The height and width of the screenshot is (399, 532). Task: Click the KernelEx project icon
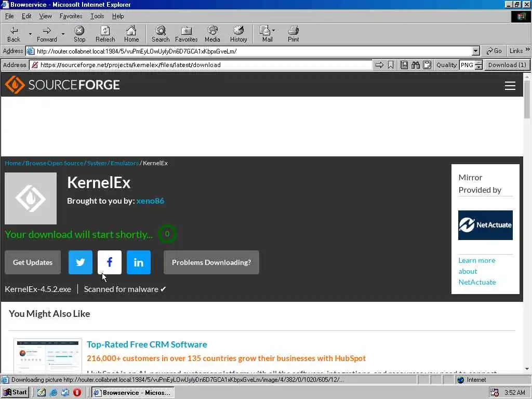31,198
